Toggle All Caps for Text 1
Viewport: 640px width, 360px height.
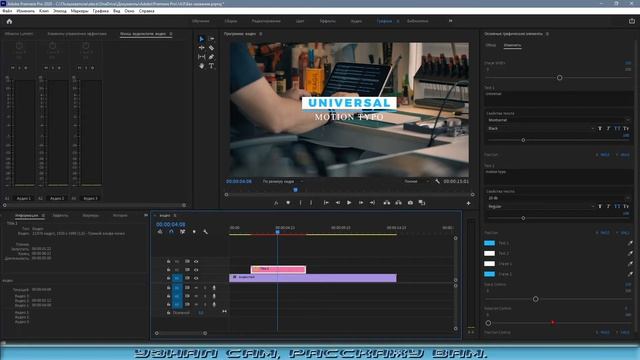click(x=617, y=129)
